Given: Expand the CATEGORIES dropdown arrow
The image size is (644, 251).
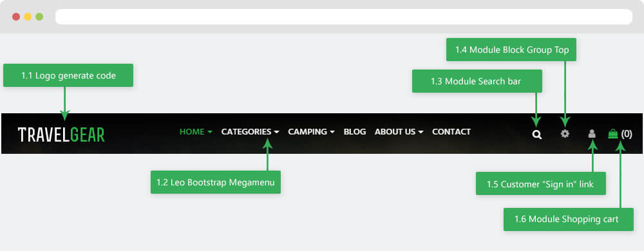Looking at the screenshot, I should click(276, 132).
